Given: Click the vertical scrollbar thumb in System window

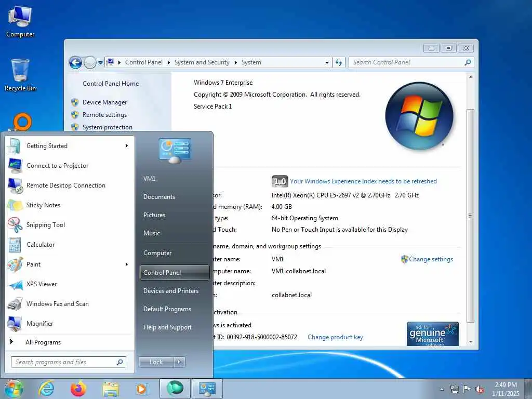Looking at the screenshot, I should 470,216.
